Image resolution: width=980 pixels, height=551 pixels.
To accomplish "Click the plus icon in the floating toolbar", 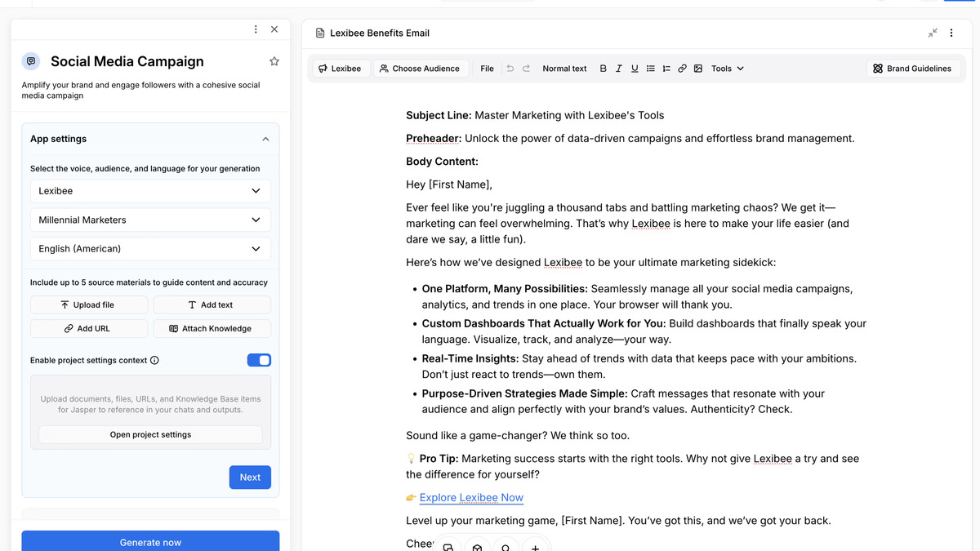I will (536, 547).
